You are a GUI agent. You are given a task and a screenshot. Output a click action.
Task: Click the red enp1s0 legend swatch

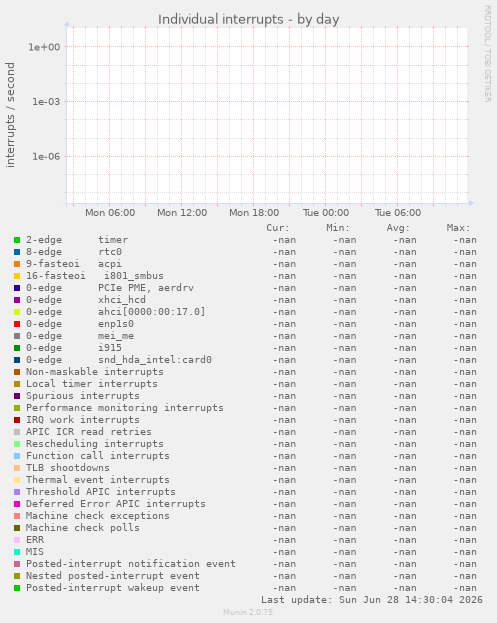pyautogui.click(x=17, y=324)
